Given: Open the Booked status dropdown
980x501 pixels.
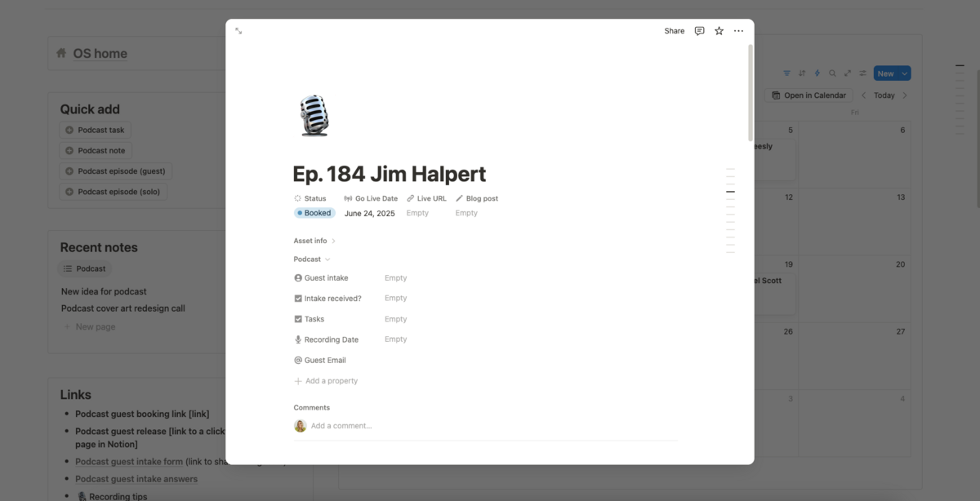Looking at the screenshot, I should pos(314,213).
